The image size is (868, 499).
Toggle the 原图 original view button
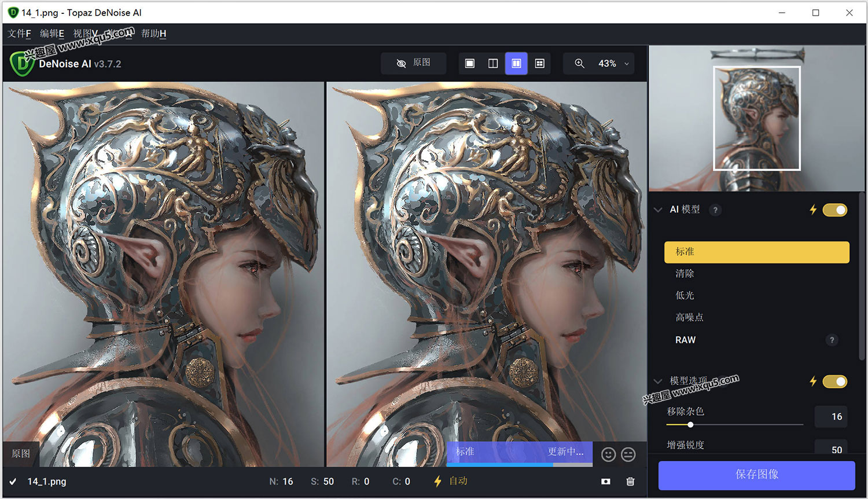point(413,63)
